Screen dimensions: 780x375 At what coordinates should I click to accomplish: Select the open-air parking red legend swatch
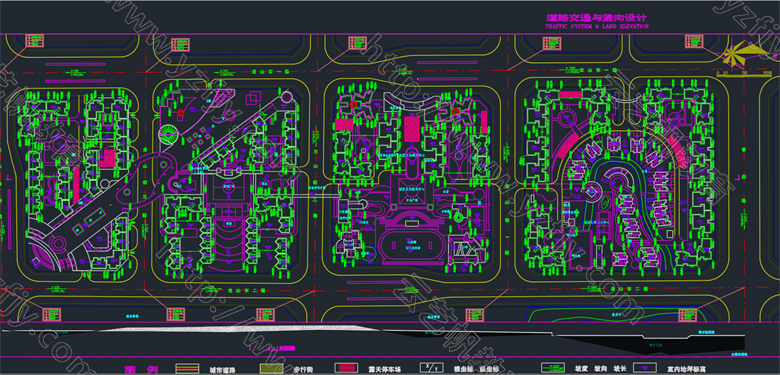[x=347, y=369]
